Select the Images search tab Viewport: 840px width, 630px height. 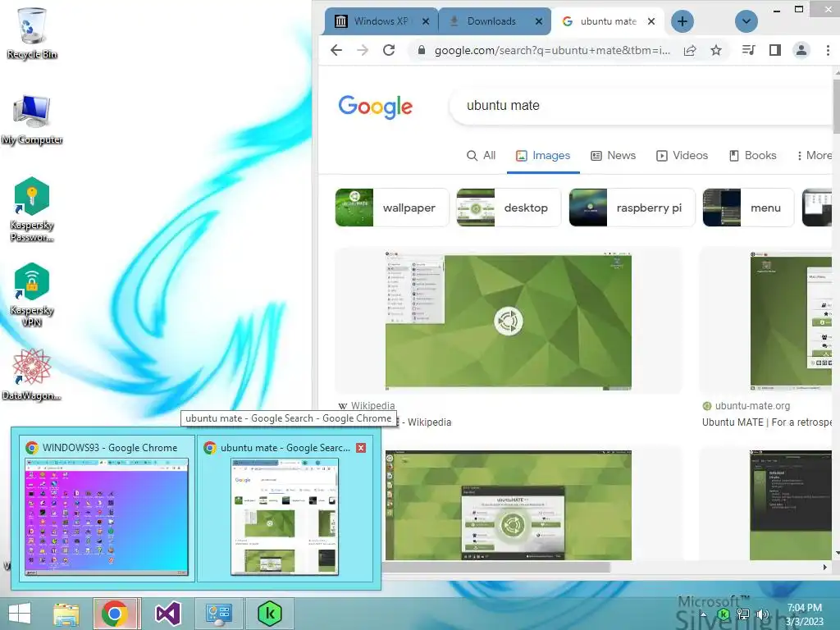pyautogui.click(x=543, y=155)
